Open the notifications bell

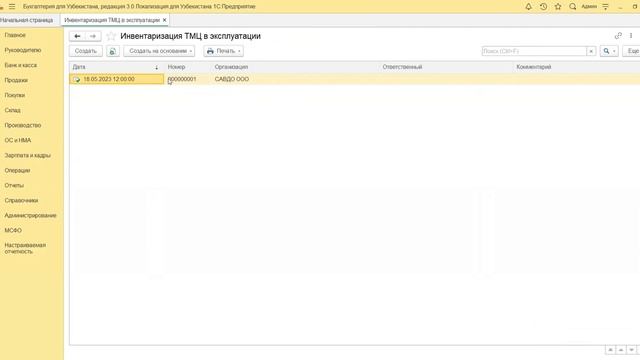click(529, 7)
